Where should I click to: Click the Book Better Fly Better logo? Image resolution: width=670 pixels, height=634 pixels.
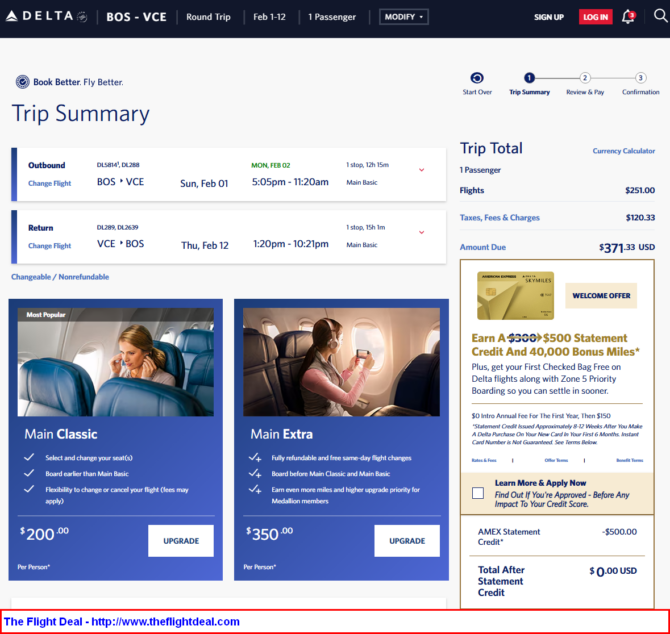[69, 82]
